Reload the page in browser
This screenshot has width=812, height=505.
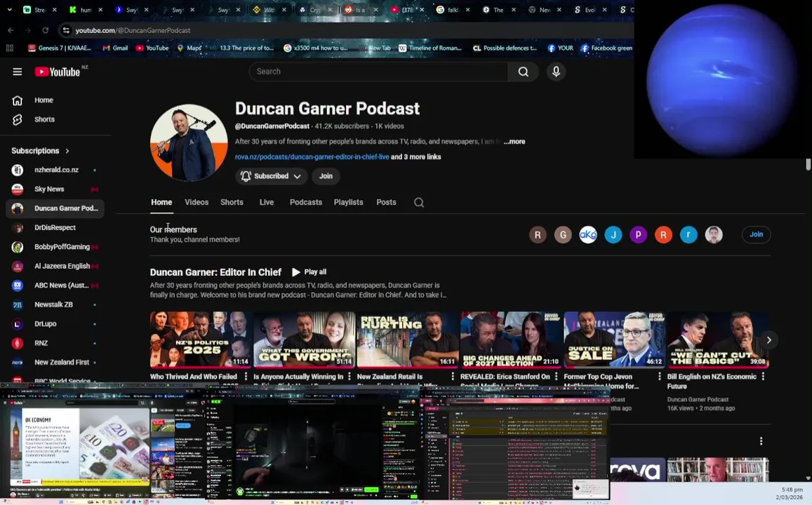pyautogui.click(x=46, y=31)
